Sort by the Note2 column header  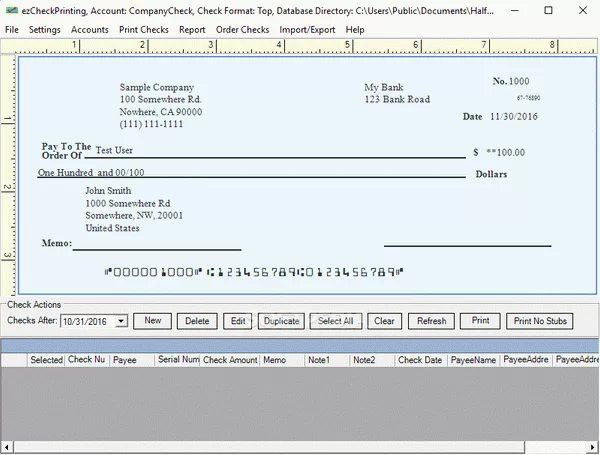pos(372,360)
